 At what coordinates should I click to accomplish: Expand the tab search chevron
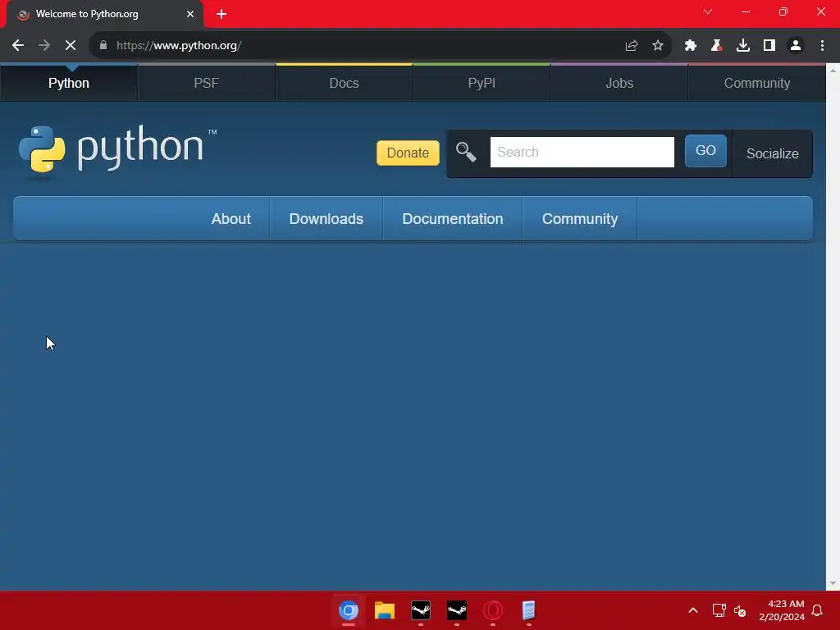click(708, 11)
